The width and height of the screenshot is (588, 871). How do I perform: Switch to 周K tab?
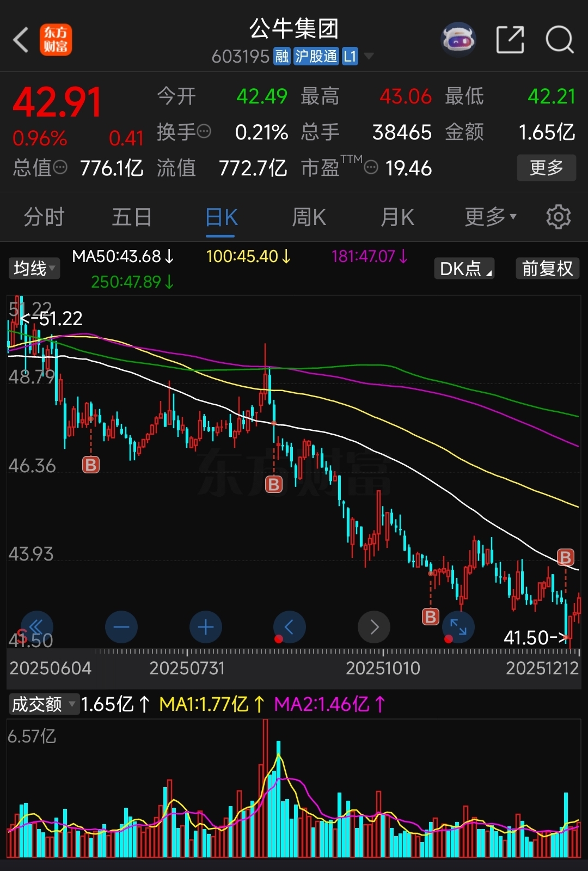309,217
